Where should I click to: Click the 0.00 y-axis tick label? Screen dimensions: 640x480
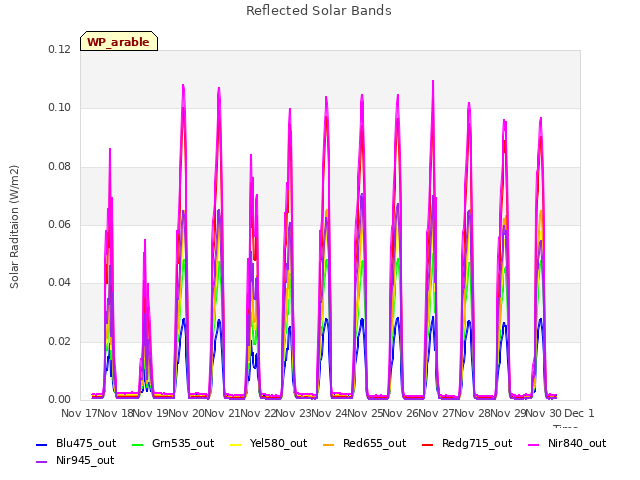(60, 399)
